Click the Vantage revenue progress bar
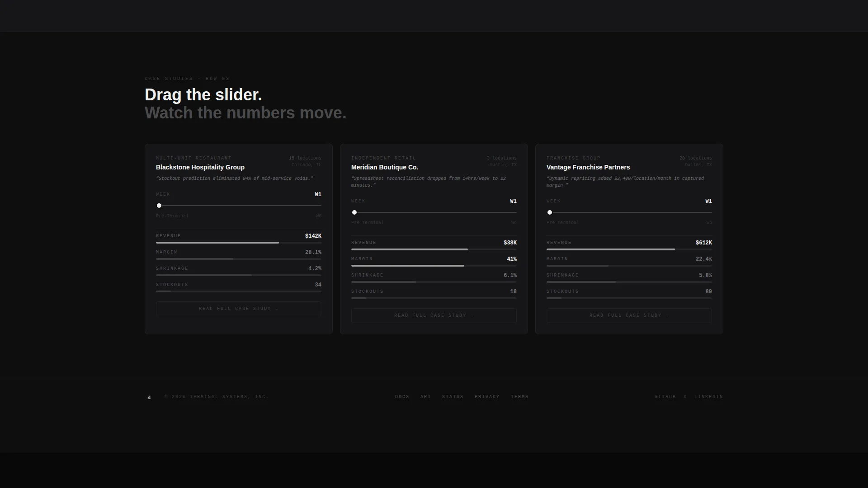Viewport: 868px width, 488px height. coord(629,249)
